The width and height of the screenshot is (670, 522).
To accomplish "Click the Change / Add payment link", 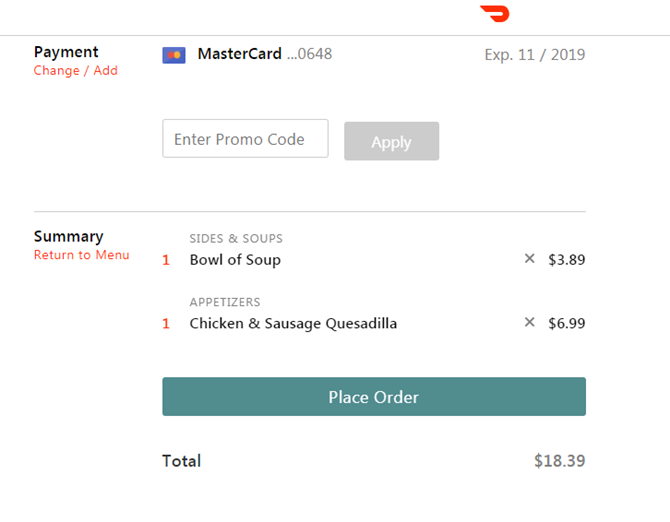I will click(x=76, y=70).
